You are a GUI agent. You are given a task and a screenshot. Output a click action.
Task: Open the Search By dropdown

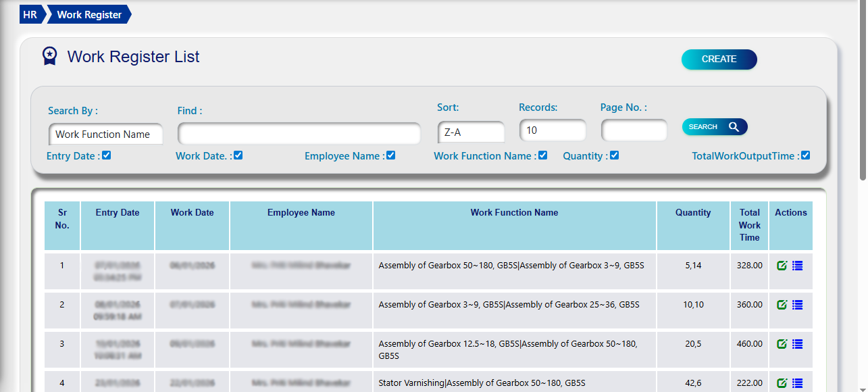[105, 133]
